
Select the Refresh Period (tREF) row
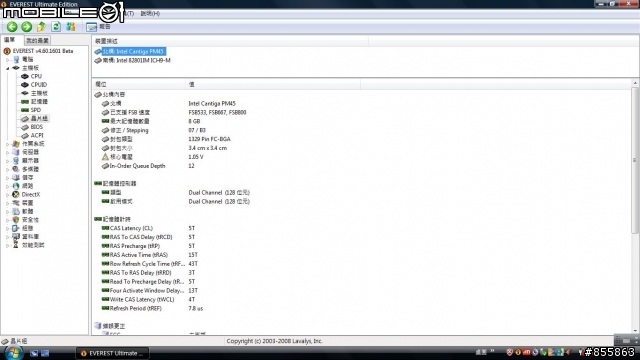(x=152, y=309)
